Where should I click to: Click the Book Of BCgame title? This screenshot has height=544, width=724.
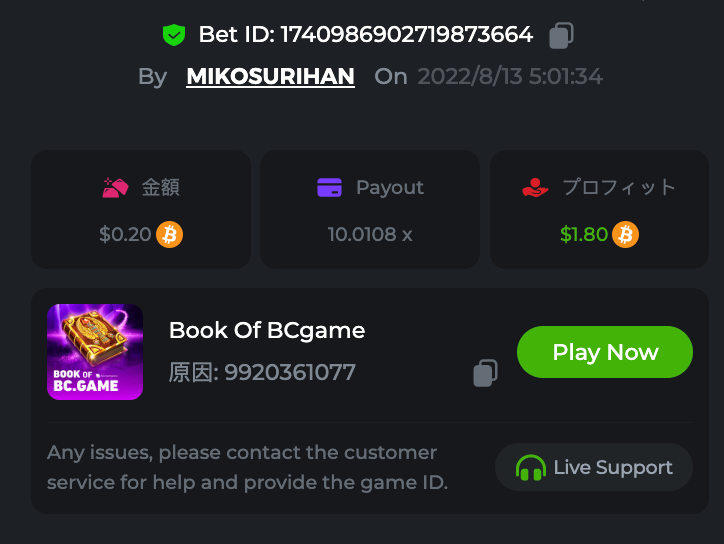pyautogui.click(x=267, y=330)
